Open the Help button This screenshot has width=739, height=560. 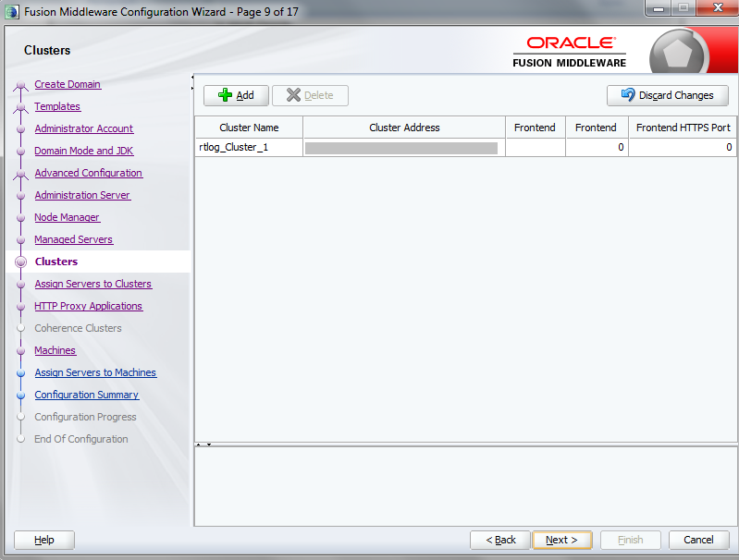pyautogui.click(x=44, y=540)
